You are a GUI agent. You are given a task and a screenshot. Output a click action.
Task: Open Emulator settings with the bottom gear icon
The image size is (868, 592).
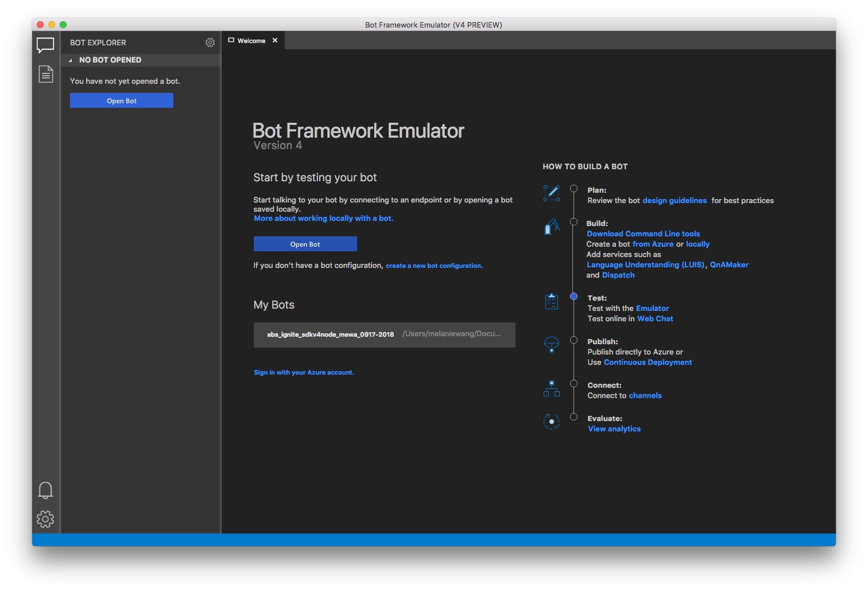[x=45, y=519]
